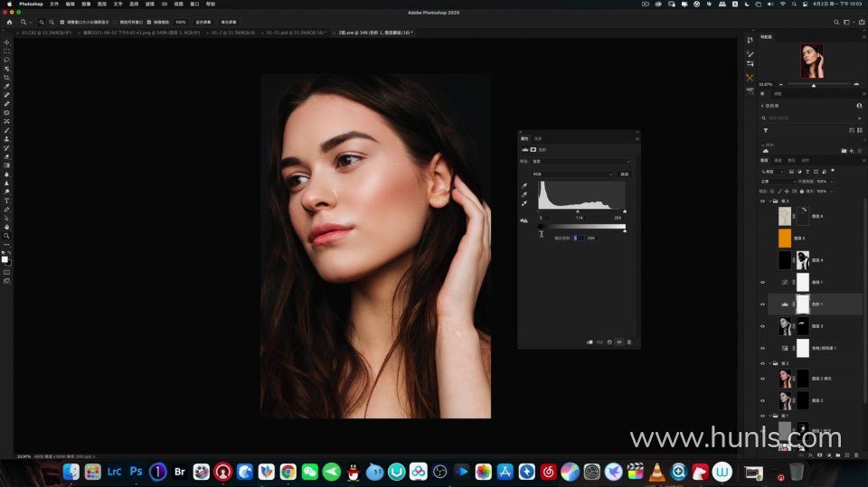The image size is (868, 487).
Task: Open the 滤镜 menu in menu bar
Action: tap(150, 4)
